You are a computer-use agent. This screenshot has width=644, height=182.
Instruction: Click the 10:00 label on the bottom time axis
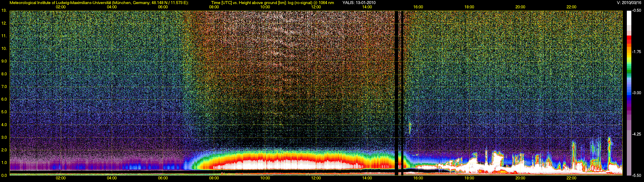[x=265, y=178]
